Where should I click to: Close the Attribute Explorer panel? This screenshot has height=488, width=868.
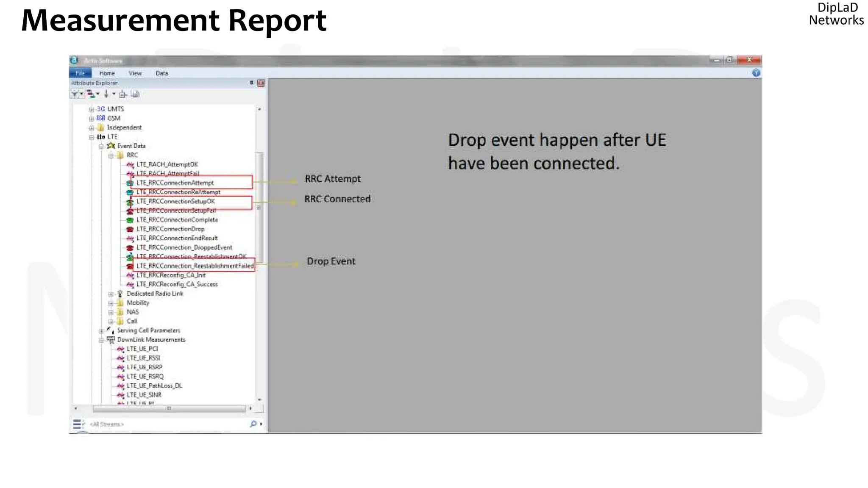pyautogui.click(x=261, y=83)
